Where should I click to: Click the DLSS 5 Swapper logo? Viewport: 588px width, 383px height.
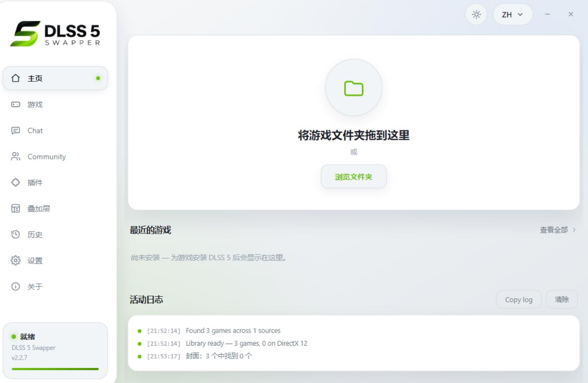(x=55, y=33)
